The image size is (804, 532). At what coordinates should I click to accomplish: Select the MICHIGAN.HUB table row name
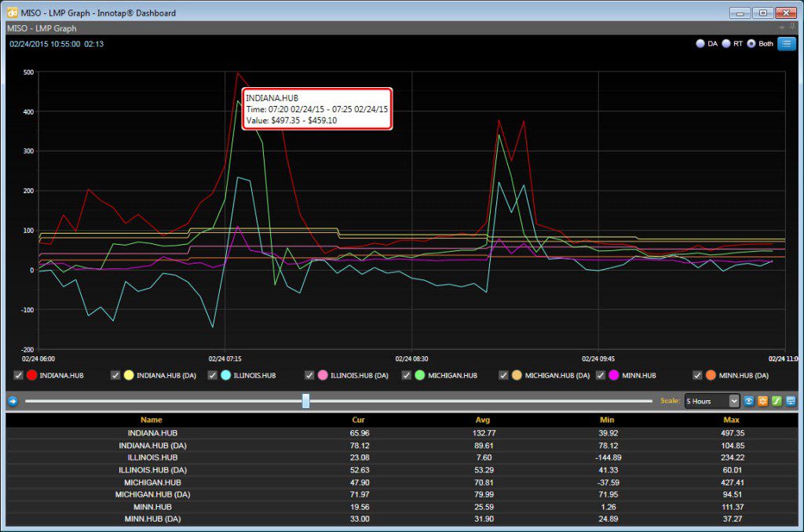pos(152,483)
